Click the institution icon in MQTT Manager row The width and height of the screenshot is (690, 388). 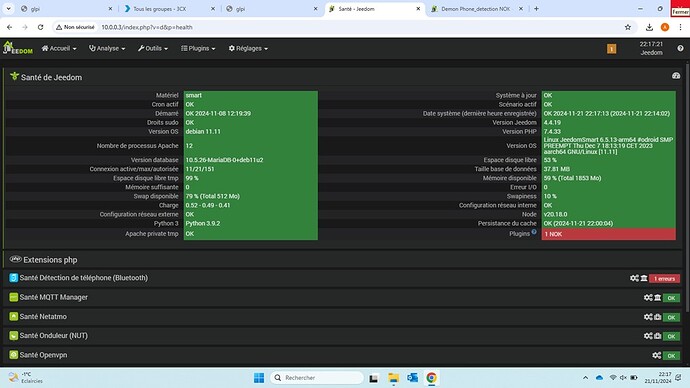point(657,298)
